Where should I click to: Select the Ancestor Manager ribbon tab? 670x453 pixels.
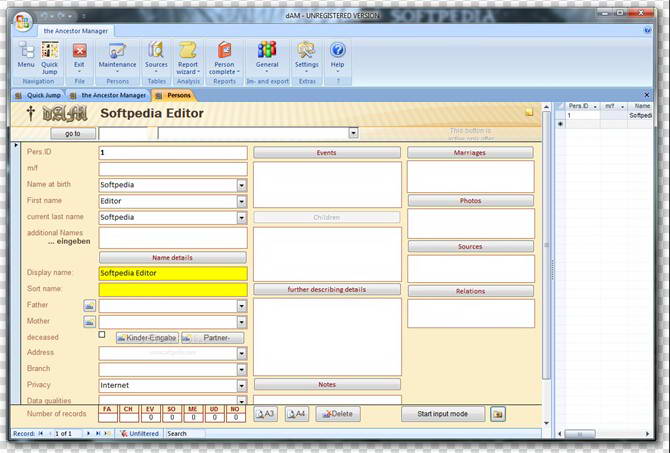point(76,31)
